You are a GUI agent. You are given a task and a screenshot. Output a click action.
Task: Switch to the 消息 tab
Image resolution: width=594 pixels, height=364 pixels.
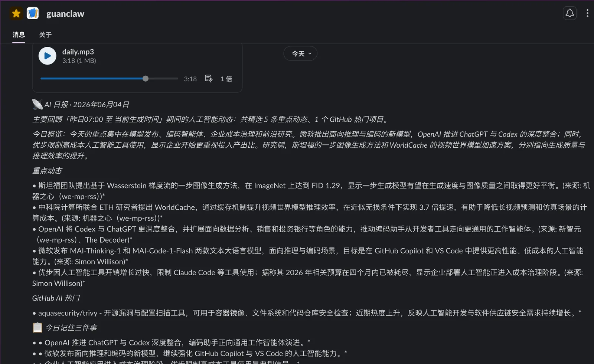pos(19,35)
